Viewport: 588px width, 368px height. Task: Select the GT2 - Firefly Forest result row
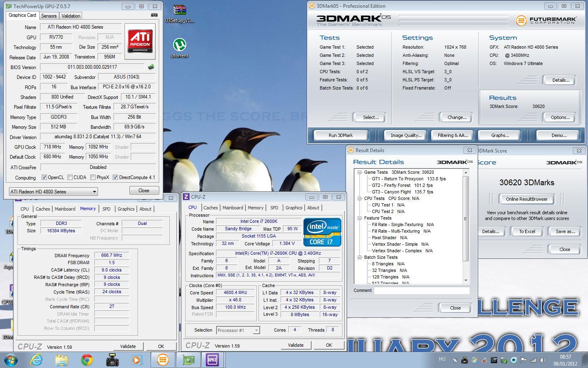click(x=402, y=185)
